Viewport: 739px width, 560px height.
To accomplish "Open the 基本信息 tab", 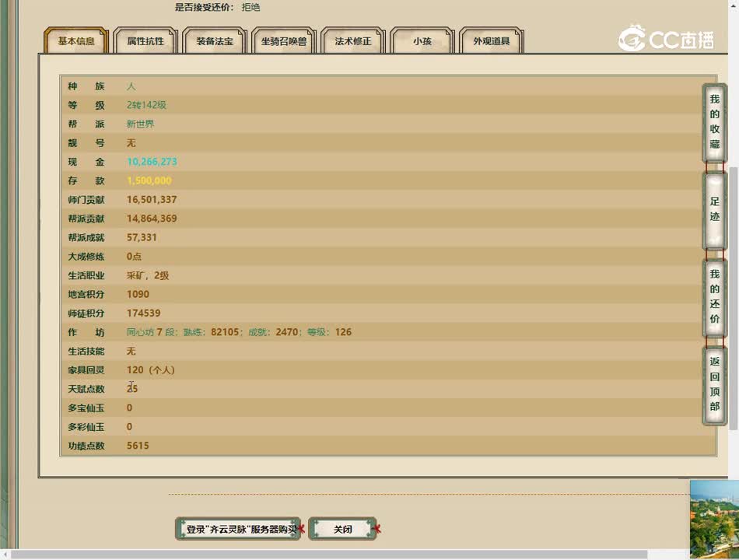I will (x=76, y=41).
